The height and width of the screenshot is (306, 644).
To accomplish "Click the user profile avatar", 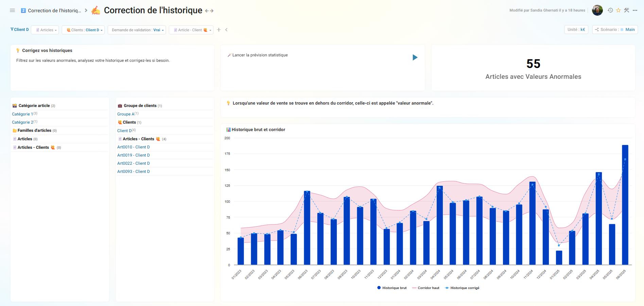I will [597, 10].
